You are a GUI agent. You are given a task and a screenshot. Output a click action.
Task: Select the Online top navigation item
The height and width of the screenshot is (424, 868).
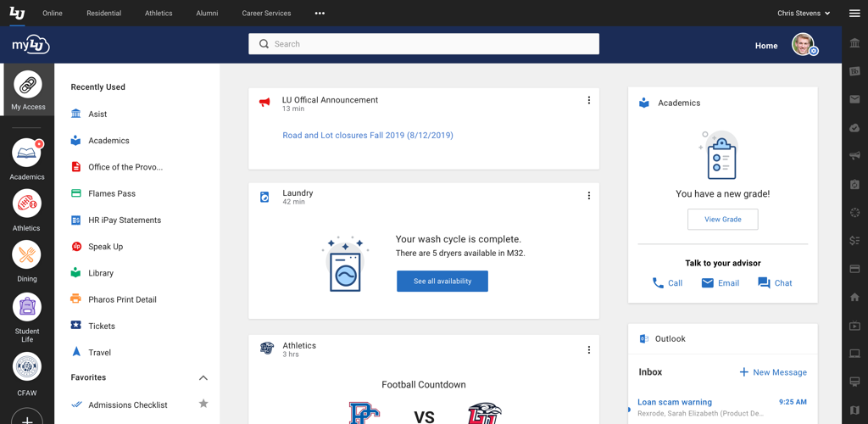(x=53, y=14)
